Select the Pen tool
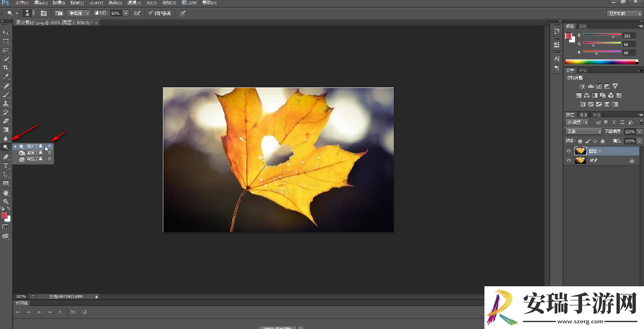 6,157
